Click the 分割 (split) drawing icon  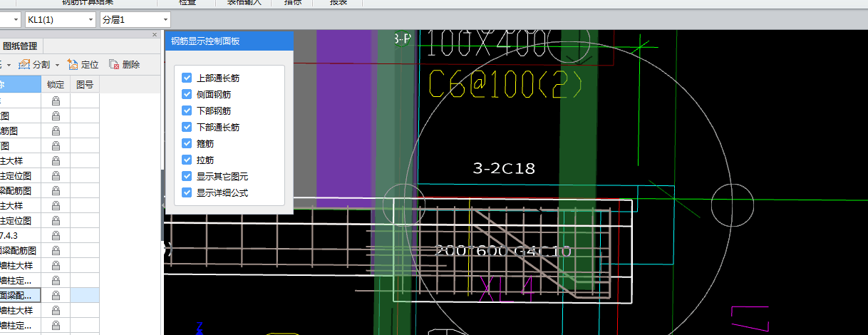24,65
